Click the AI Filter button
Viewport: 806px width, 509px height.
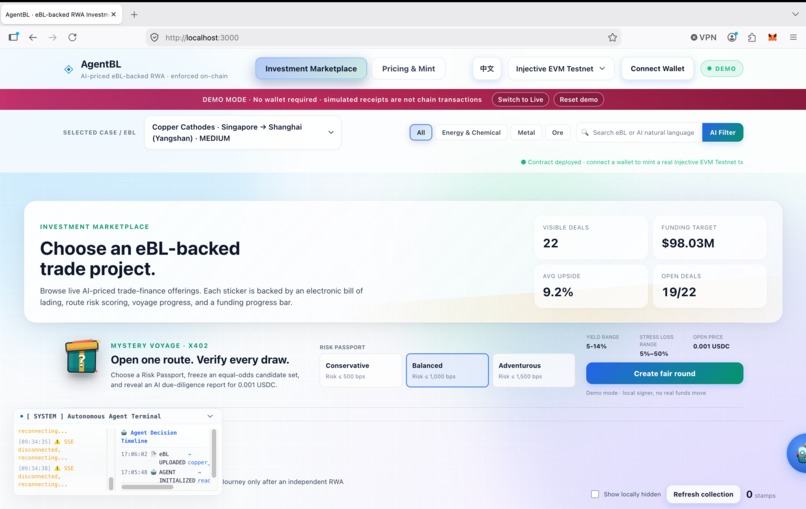coord(723,133)
